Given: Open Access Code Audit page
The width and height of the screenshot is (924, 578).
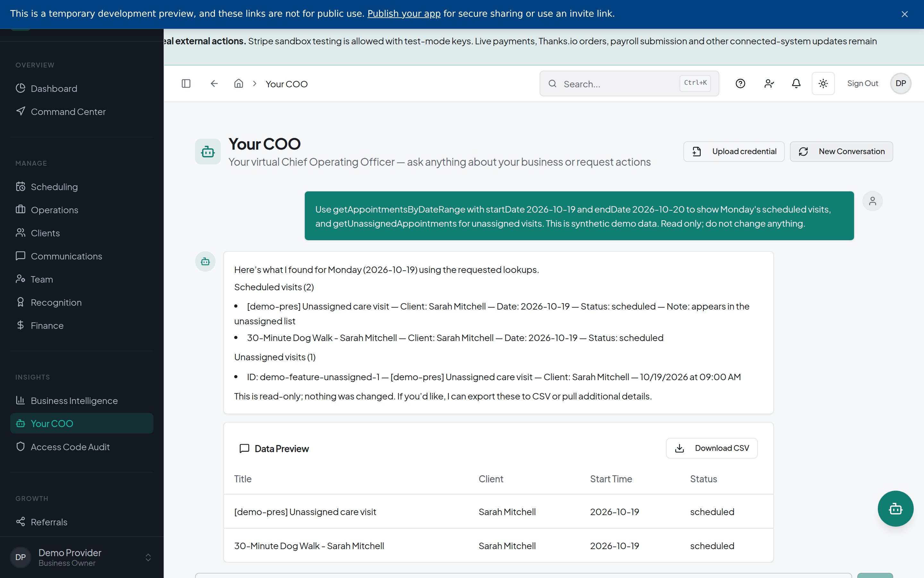Looking at the screenshot, I should coord(82,447).
